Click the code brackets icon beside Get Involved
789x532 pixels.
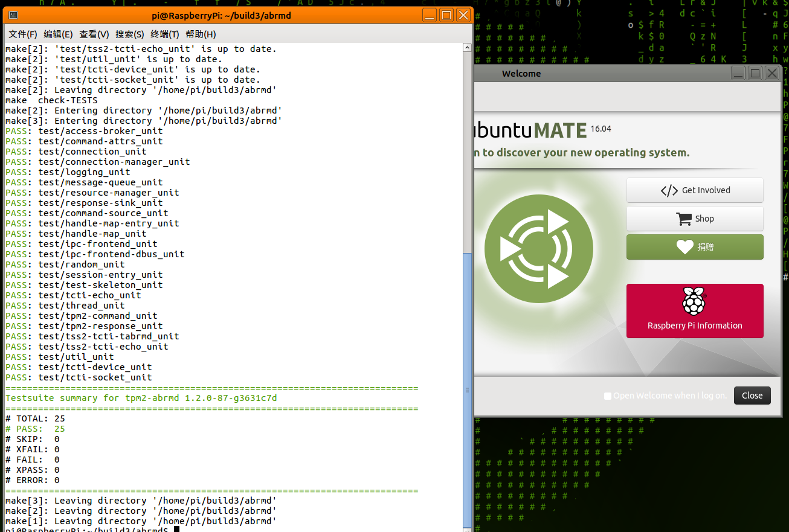pos(669,190)
